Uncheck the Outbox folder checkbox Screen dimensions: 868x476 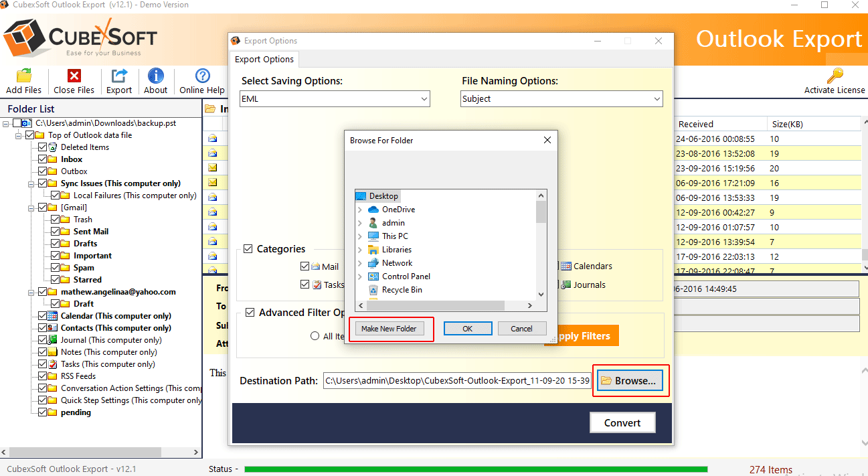[43, 171]
